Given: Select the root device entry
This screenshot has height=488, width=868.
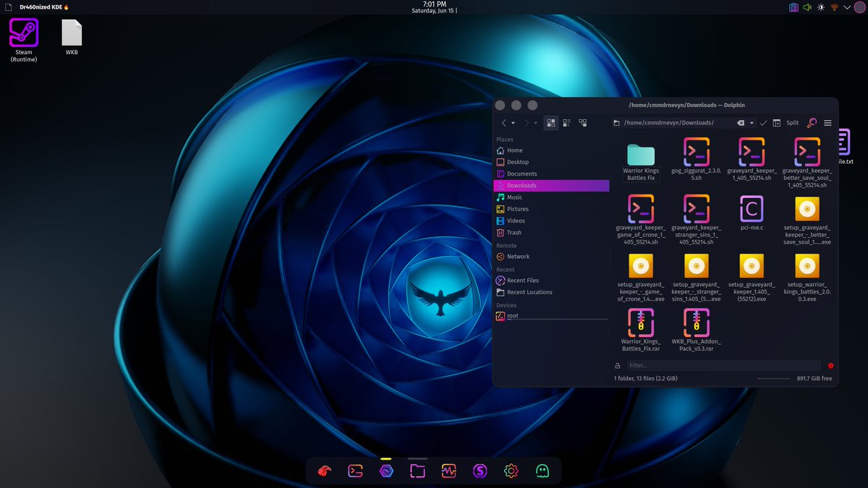Looking at the screenshot, I should [x=551, y=316].
